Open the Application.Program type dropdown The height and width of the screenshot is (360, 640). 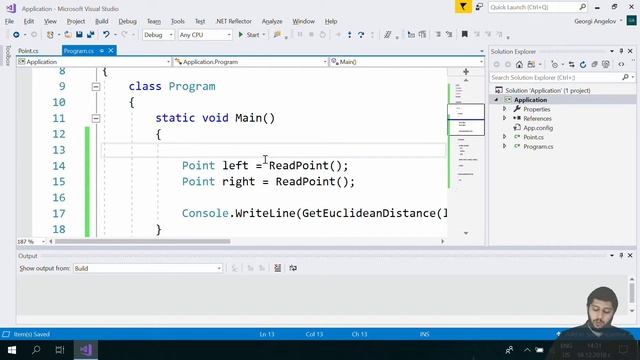pyautogui.click(x=251, y=62)
